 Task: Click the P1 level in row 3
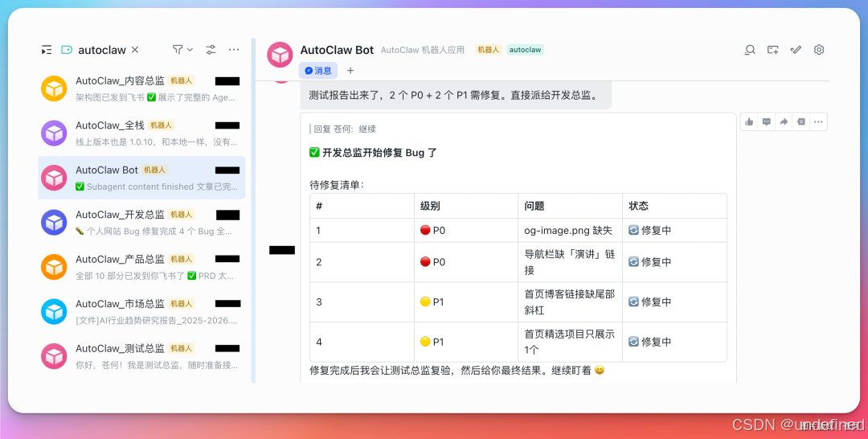click(432, 302)
